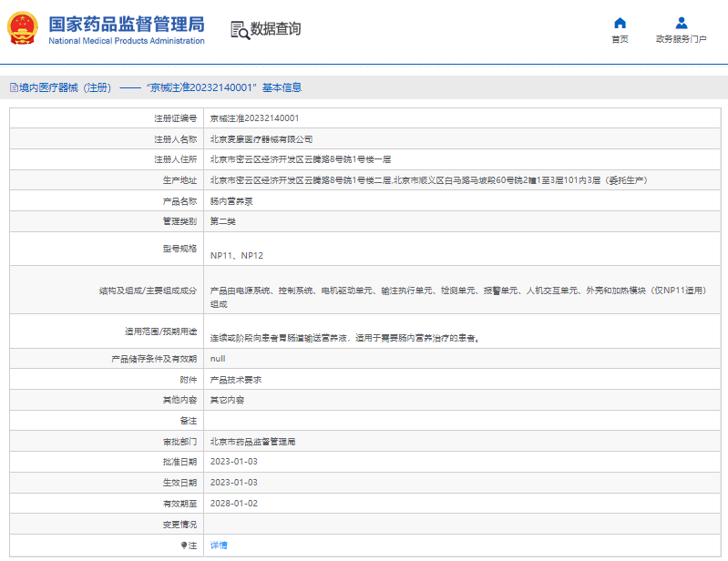Click the production address value cell
Screen dimensions: 728x561
pyautogui.click(x=462, y=180)
